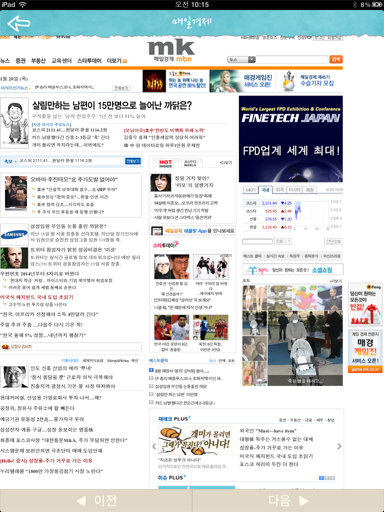The height and width of the screenshot is (512, 384).
Task: Open the search category dropdown
Action: pyautogui.click(x=242, y=60)
